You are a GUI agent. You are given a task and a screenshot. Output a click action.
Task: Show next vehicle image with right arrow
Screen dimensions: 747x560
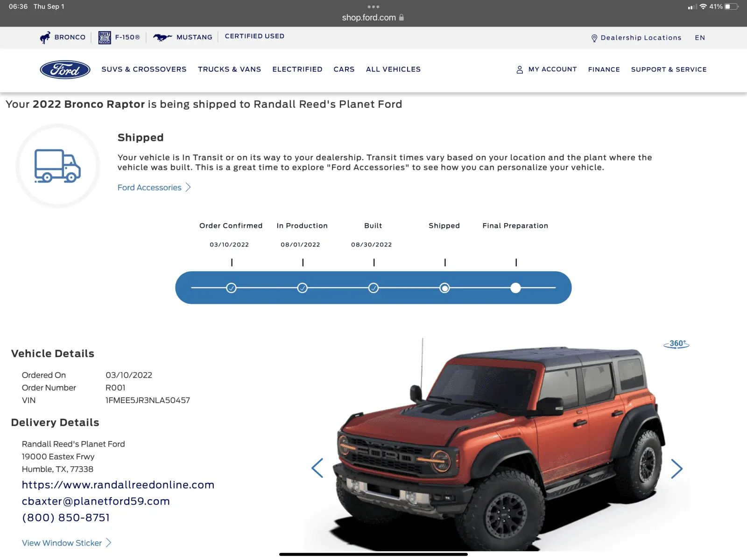[677, 469]
